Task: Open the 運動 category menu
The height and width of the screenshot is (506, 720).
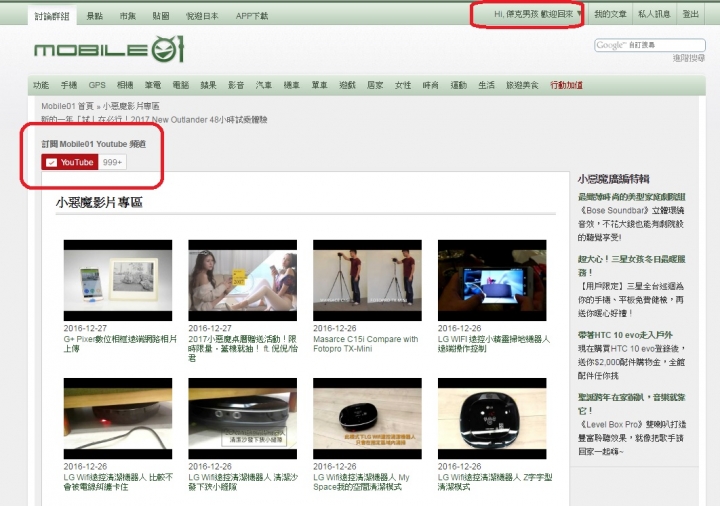Action: click(x=458, y=85)
